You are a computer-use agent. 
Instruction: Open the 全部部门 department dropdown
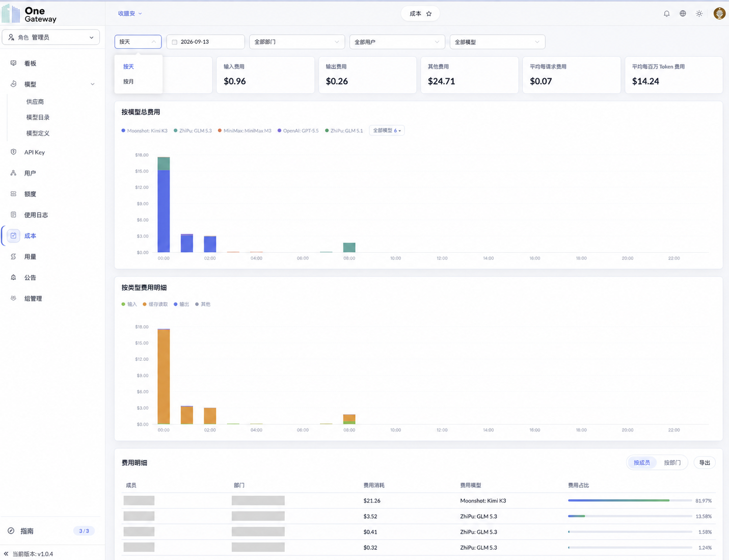click(297, 42)
